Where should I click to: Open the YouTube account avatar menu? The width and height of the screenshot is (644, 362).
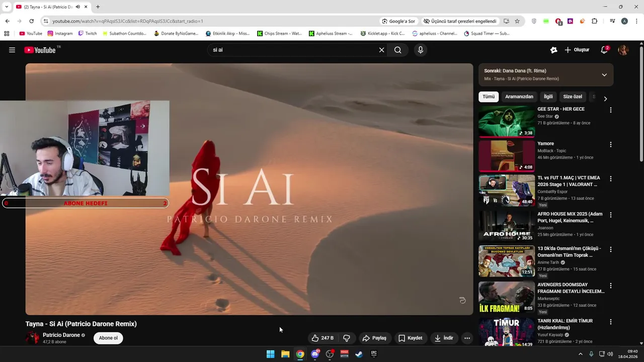pos(623,50)
